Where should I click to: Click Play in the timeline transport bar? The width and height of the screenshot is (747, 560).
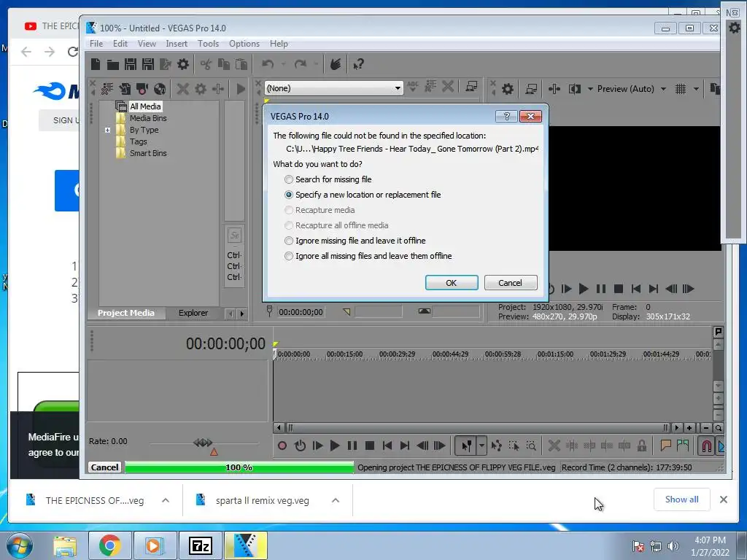tap(335, 446)
